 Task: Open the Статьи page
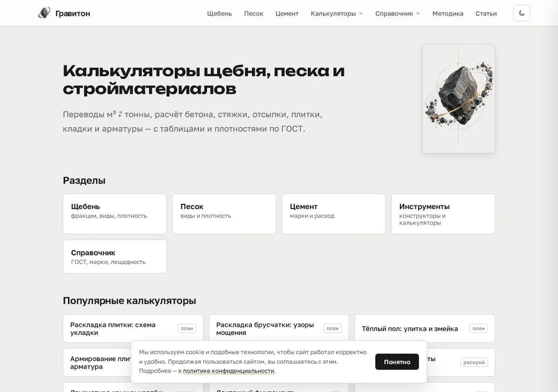pos(486,13)
